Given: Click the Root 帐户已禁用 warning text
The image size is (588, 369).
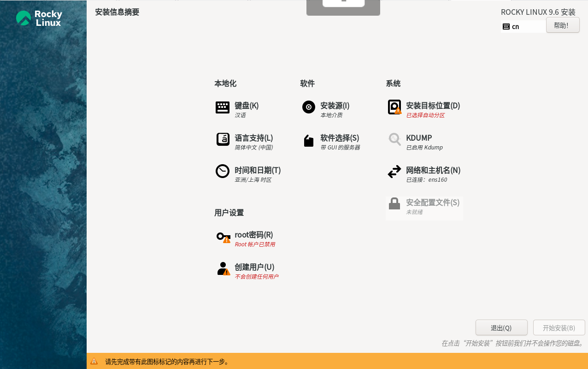Looking at the screenshot, I should (x=255, y=244).
